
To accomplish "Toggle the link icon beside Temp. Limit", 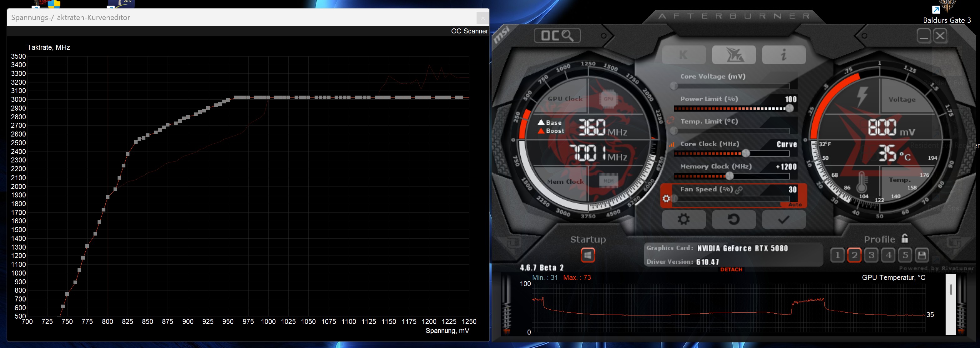I will pos(670,121).
